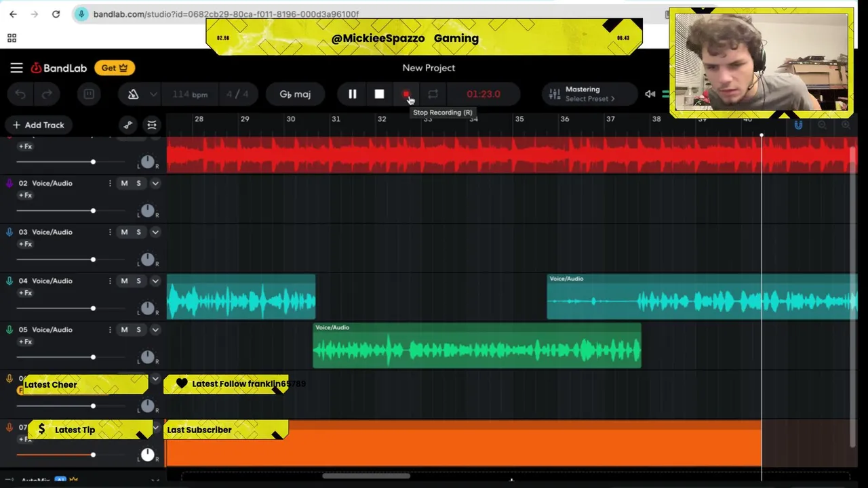The width and height of the screenshot is (868, 488).
Task: Click the 4 / 4 time signature
Action: [238, 94]
